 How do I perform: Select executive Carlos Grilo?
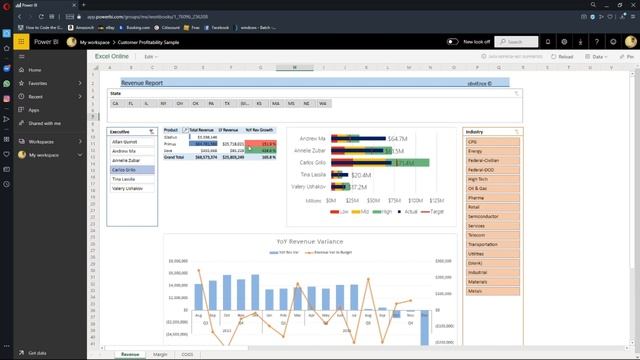[132, 170]
